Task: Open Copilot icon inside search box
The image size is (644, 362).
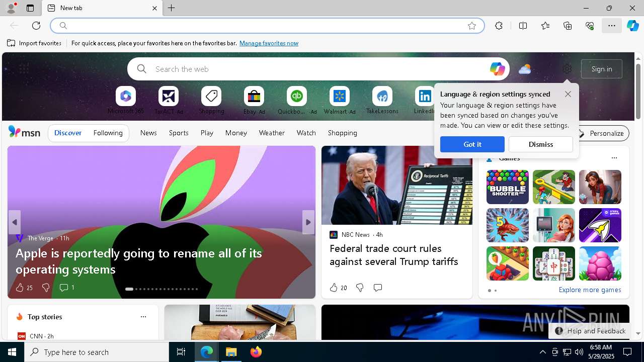Action: pos(497,69)
